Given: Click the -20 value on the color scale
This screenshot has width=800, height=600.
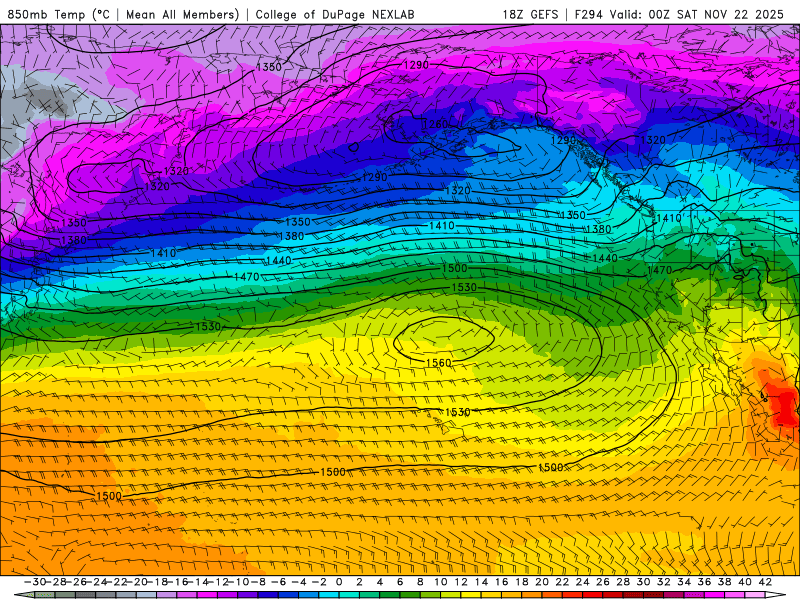Looking at the screenshot, I should pyautogui.click(x=137, y=582).
